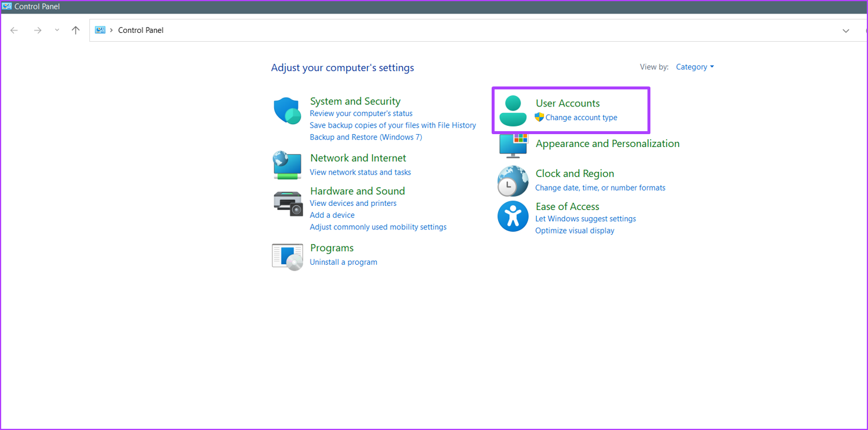Expand the address bar history dropdown
Screen dimensions: 868x430
click(846, 31)
